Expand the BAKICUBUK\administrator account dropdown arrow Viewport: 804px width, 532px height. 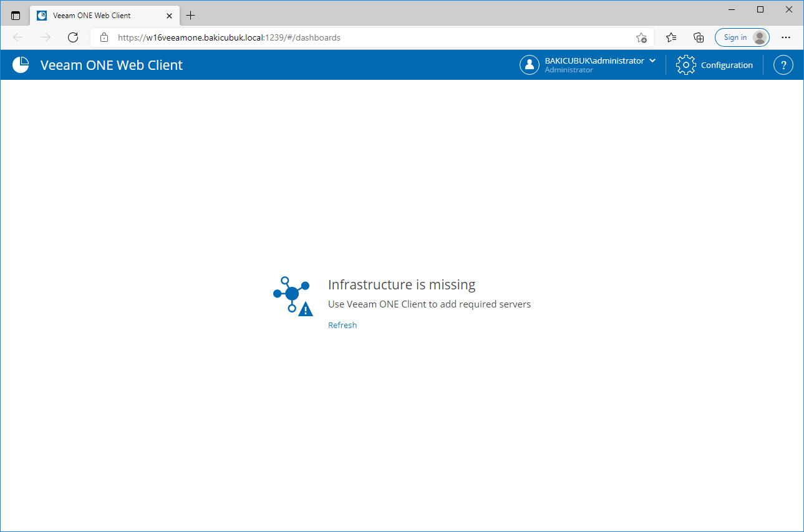pos(652,60)
